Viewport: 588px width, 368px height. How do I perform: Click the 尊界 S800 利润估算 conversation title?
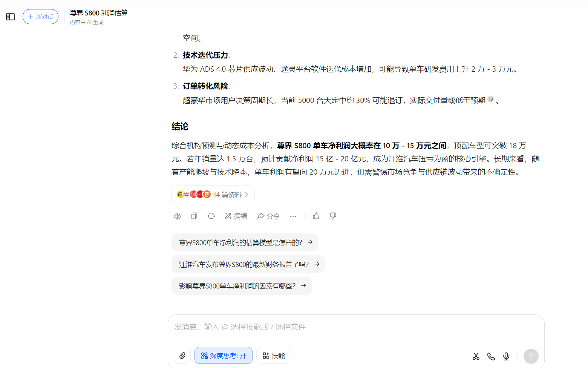[99, 13]
